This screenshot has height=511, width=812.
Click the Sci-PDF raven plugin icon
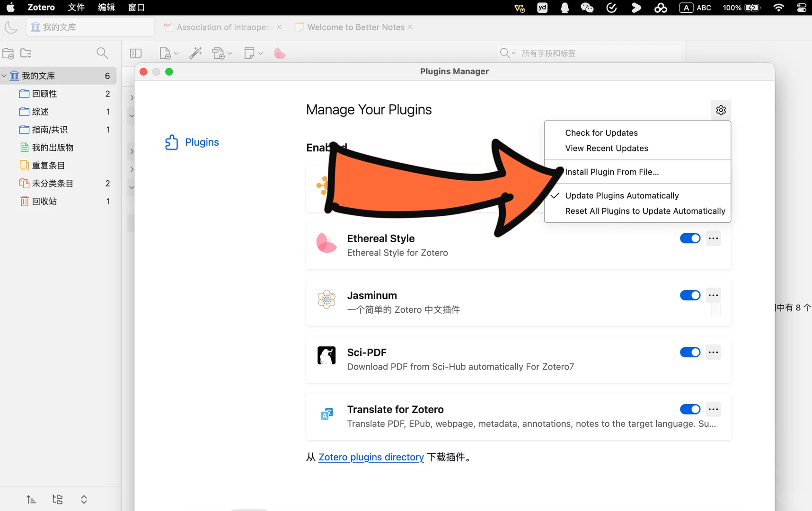[x=327, y=356]
